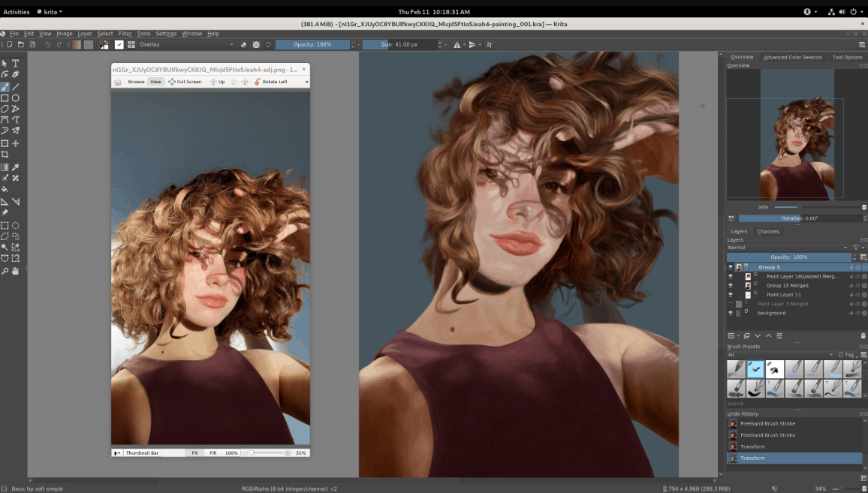The width and height of the screenshot is (868, 493).
Task: Open the Filter menu
Action: [125, 34]
